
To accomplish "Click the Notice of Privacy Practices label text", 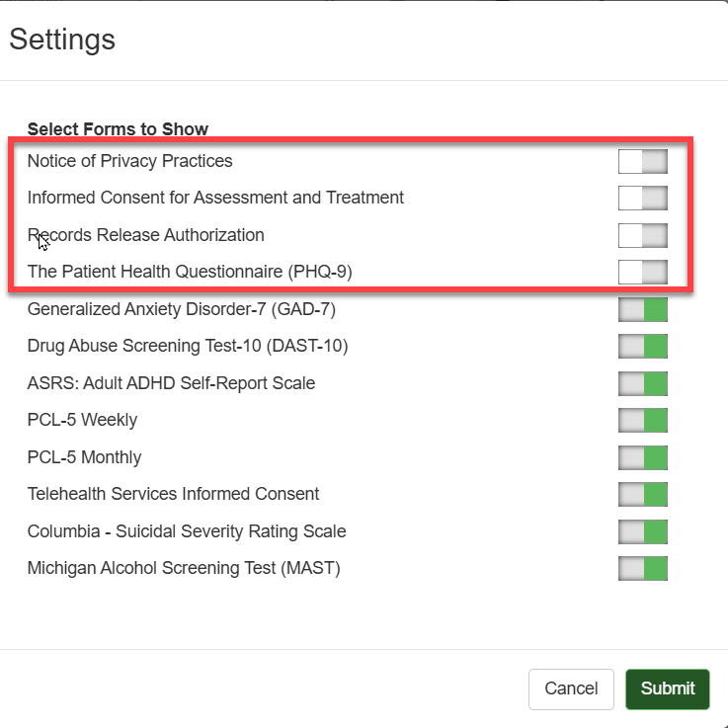I will click(129, 161).
